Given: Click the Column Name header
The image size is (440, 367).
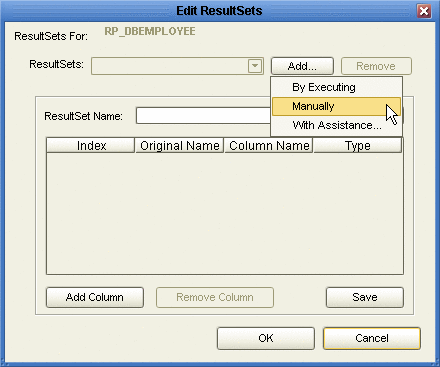Looking at the screenshot, I should coord(269,146).
